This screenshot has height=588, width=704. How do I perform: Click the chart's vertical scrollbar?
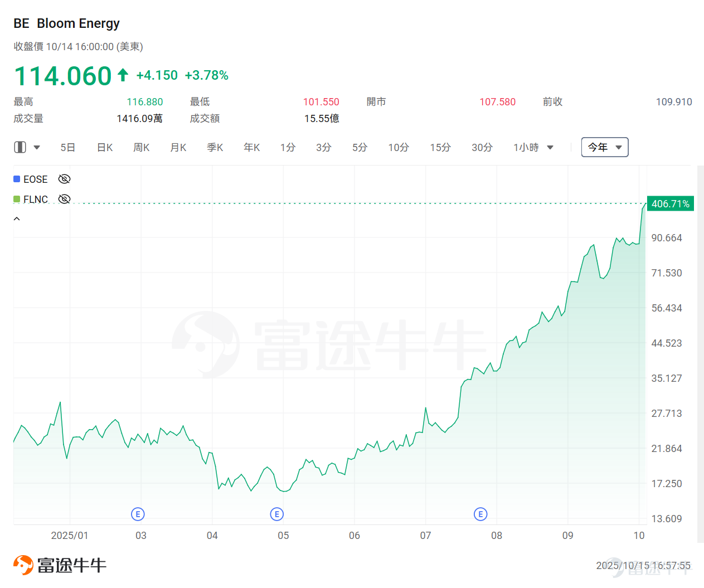click(700, 353)
